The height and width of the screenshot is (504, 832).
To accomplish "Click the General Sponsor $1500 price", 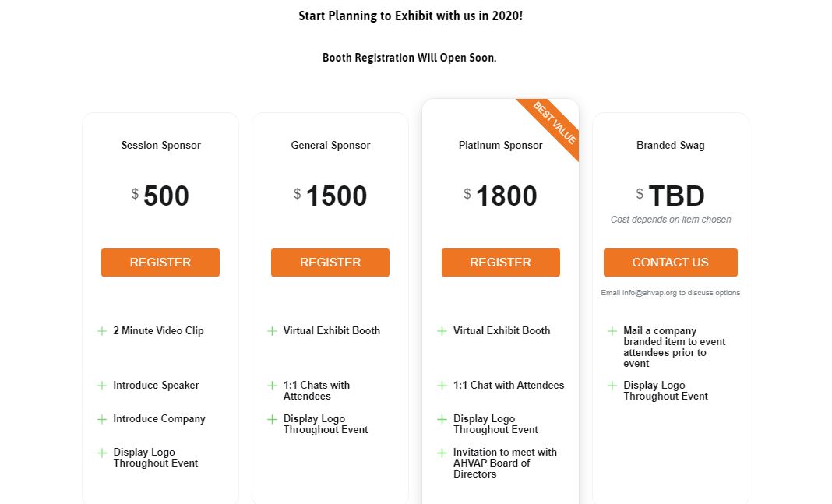I will [336, 196].
